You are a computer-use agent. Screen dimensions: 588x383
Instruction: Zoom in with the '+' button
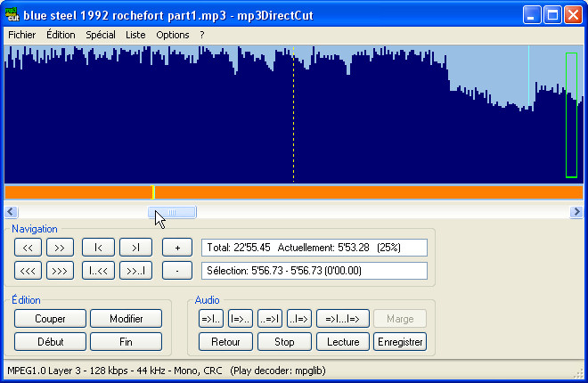177,248
